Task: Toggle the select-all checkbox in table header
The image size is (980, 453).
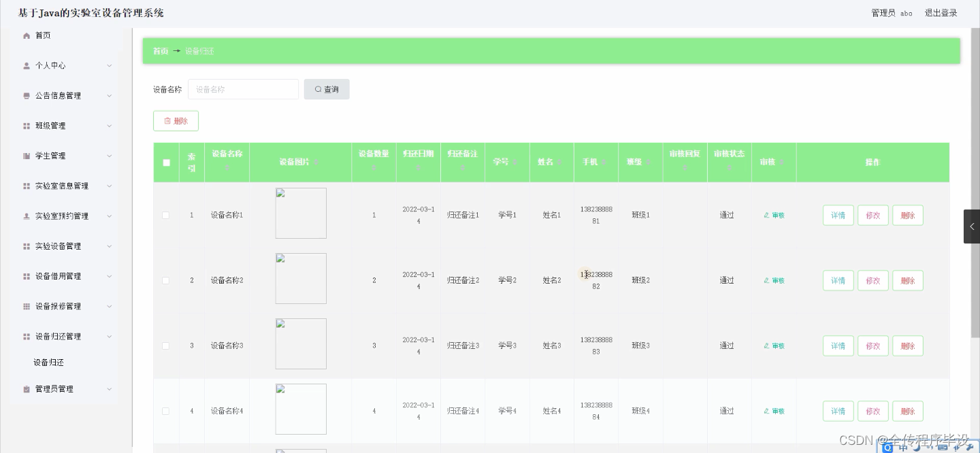Action: pos(166,163)
